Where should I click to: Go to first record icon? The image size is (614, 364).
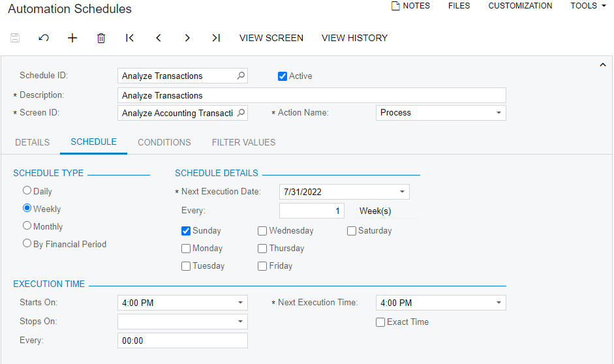tap(130, 38)
